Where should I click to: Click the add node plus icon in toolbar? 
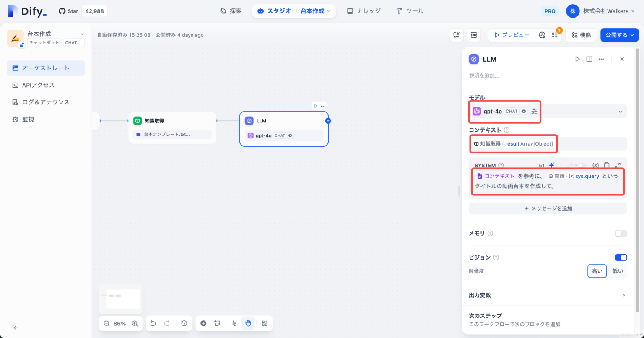click(204, 323)
